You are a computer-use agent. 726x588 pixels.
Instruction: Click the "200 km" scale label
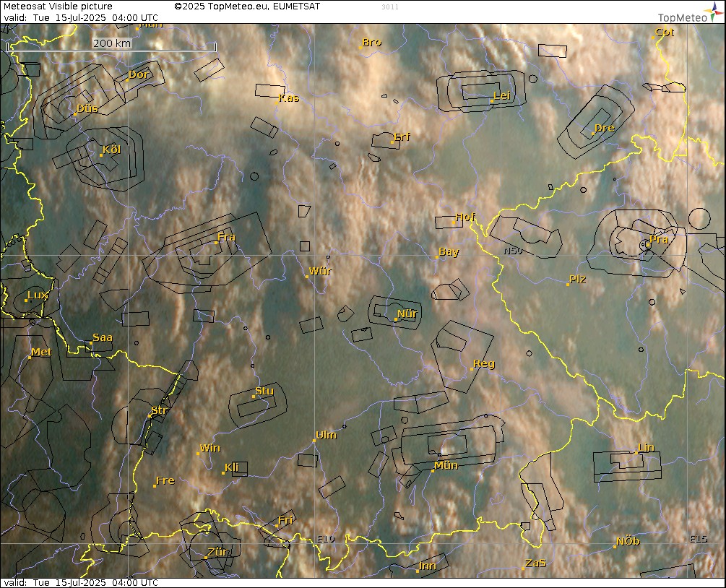tap(112, 43)
